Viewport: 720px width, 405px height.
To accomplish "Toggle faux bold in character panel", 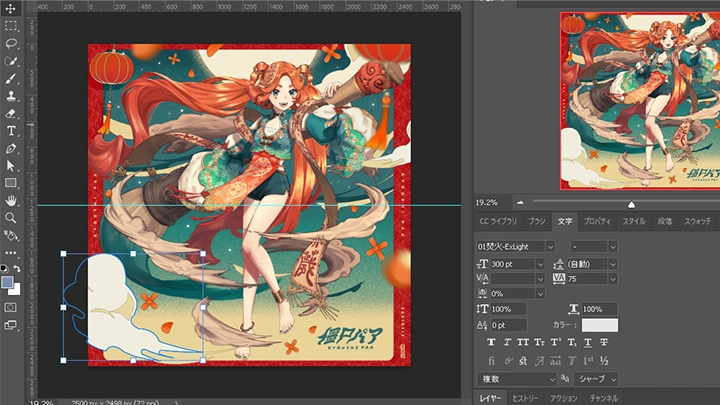I will pos(491,342).
